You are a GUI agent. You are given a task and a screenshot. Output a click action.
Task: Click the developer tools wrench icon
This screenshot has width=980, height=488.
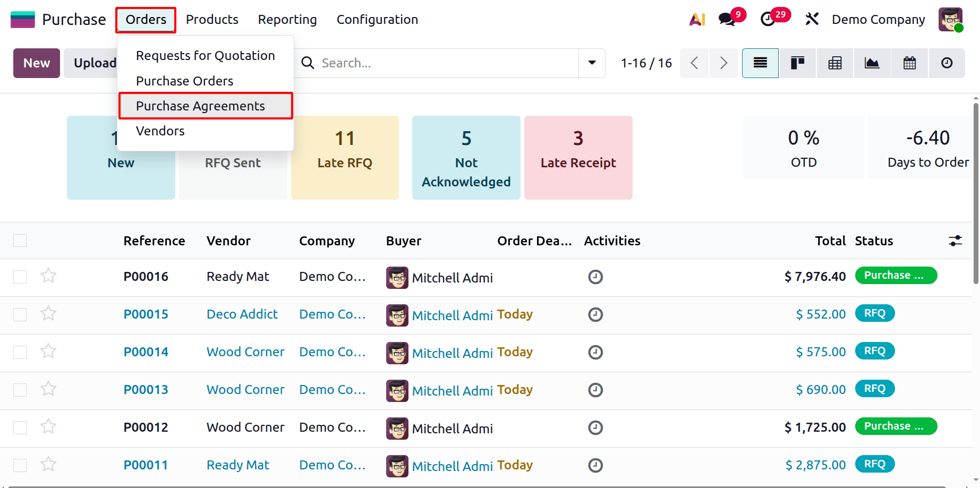pyautogui.click(x=812, y=19)
